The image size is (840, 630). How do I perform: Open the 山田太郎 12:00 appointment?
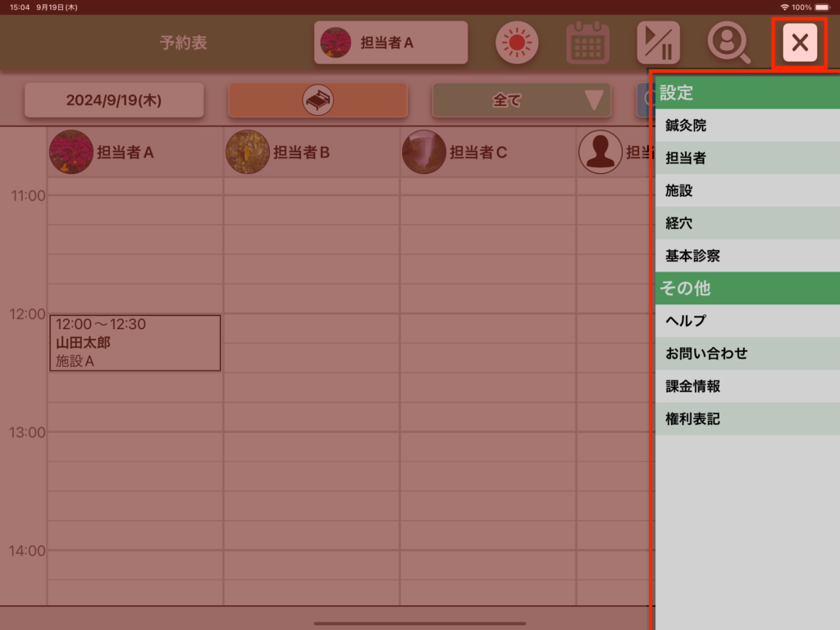(x=135, y=343)
